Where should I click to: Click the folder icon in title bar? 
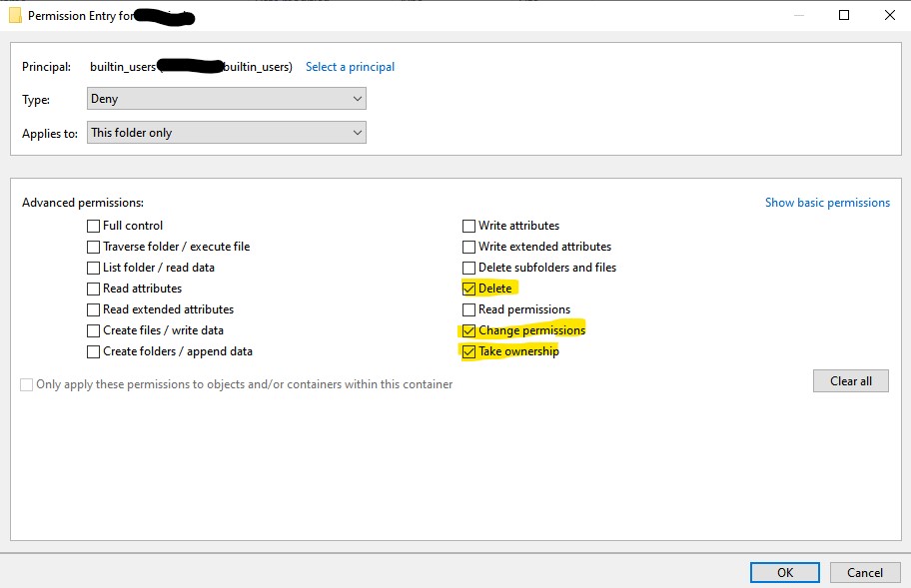point(16,16)
